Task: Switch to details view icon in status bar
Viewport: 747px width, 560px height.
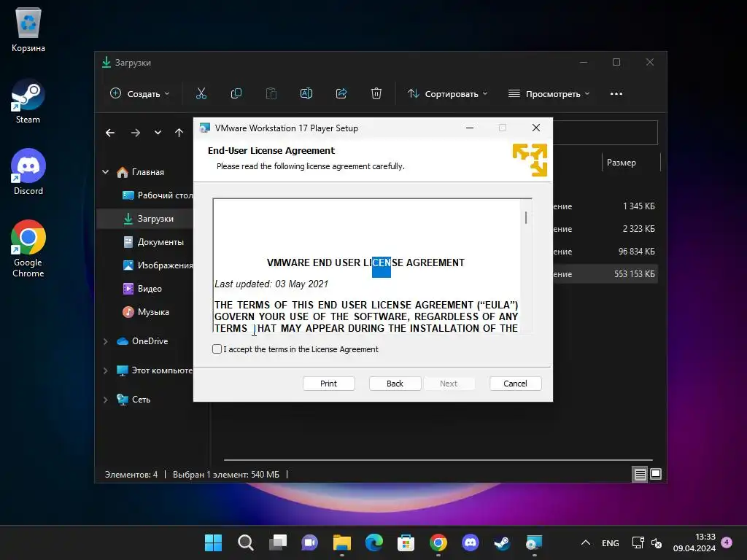Action: click(640, 474)
